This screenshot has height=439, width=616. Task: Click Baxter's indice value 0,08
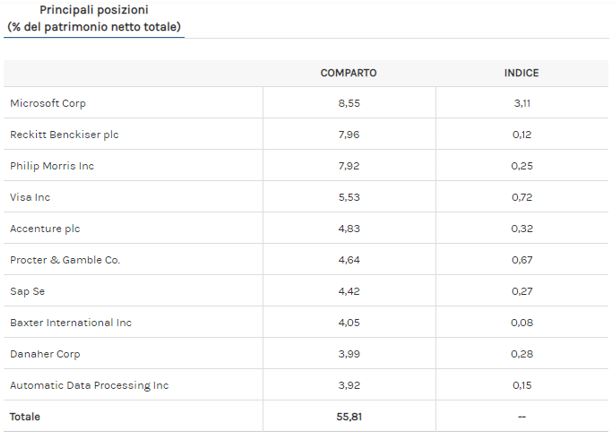[521, 323]
